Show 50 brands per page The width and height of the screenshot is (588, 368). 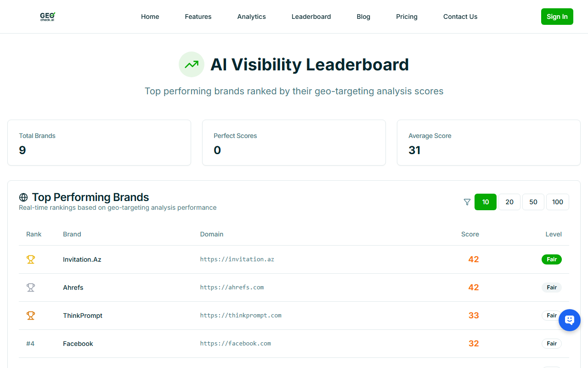(533, 202)
